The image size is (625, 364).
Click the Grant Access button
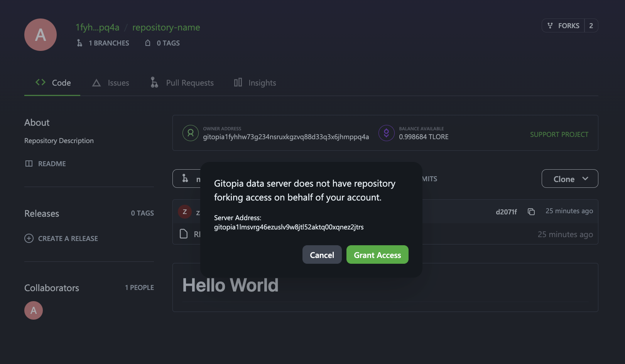click(x=377, y=255)
